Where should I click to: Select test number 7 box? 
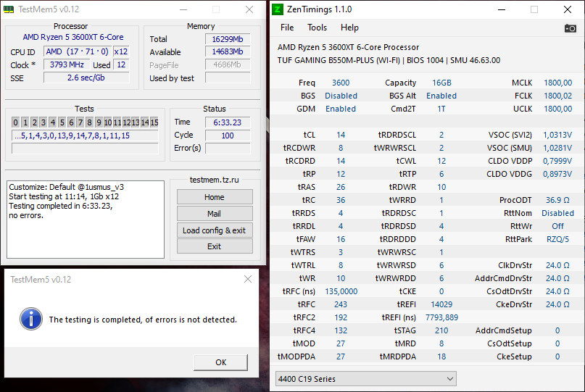coord(80,122)
